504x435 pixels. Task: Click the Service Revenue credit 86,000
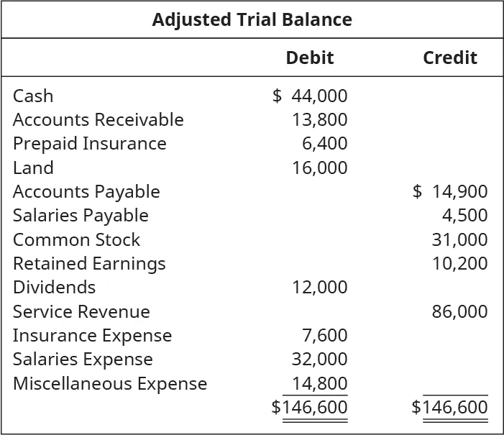pyautogui.click(x=459, y=312)
